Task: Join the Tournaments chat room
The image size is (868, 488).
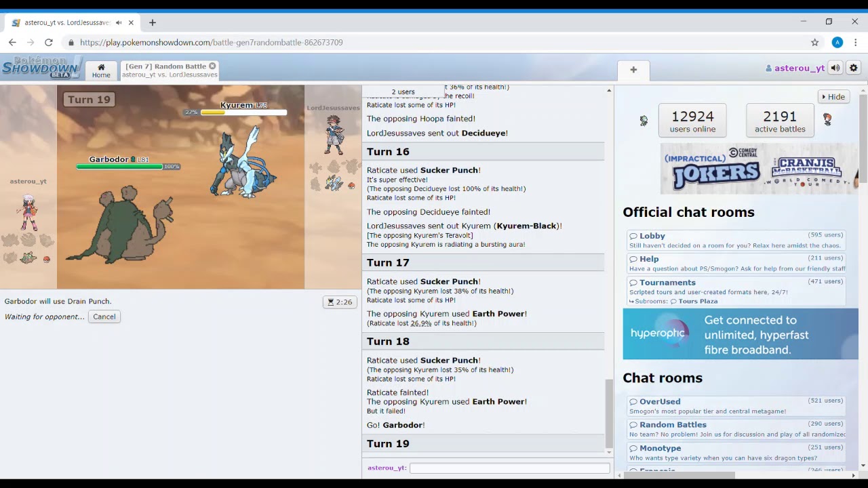Action: [736, 287]
